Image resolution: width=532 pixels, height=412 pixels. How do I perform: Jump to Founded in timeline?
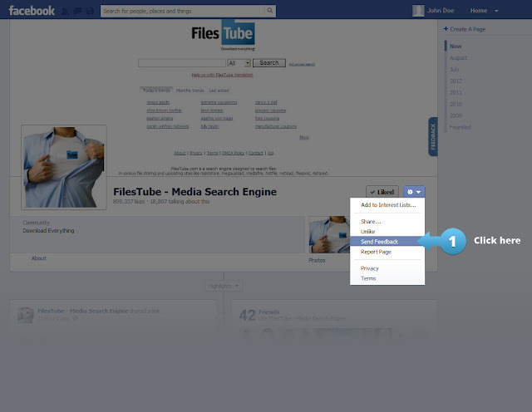coord(460,127)
